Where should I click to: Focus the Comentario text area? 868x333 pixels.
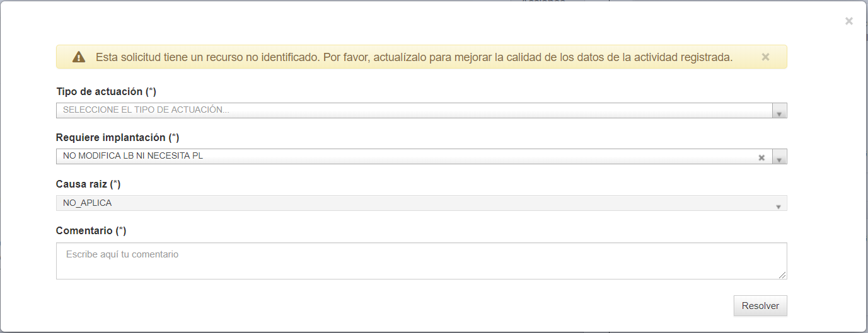421,261
